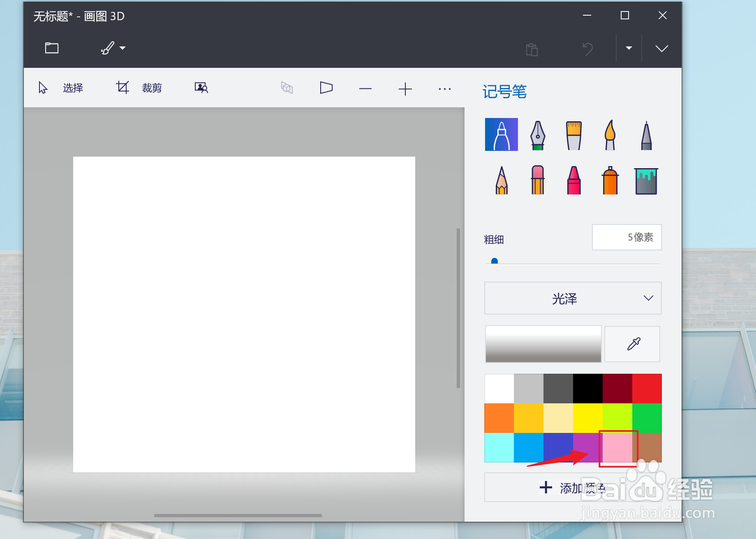Select the pink color swatch
The width and height of the screenshot is (756, 539).
(x=618, y=448)
